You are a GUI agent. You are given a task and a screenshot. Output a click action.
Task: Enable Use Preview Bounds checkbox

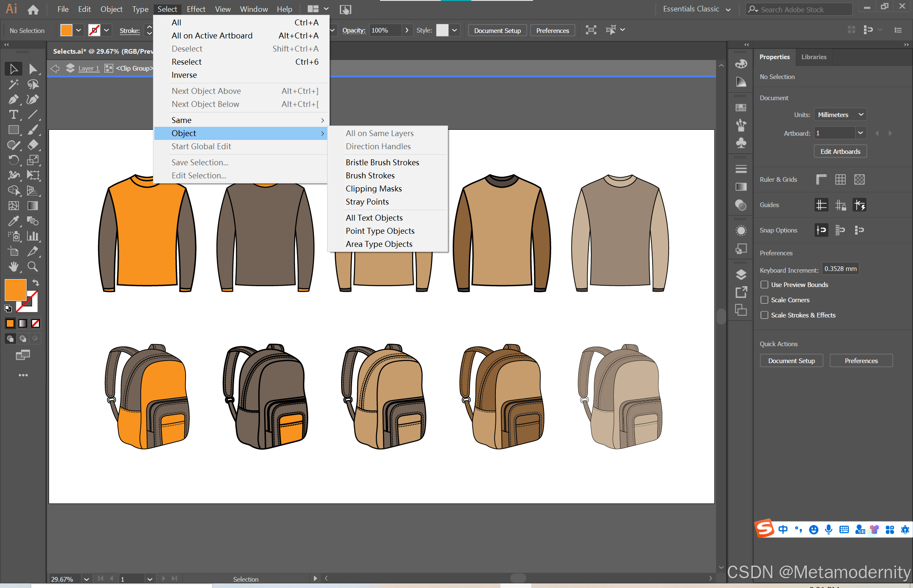point(764,284)
